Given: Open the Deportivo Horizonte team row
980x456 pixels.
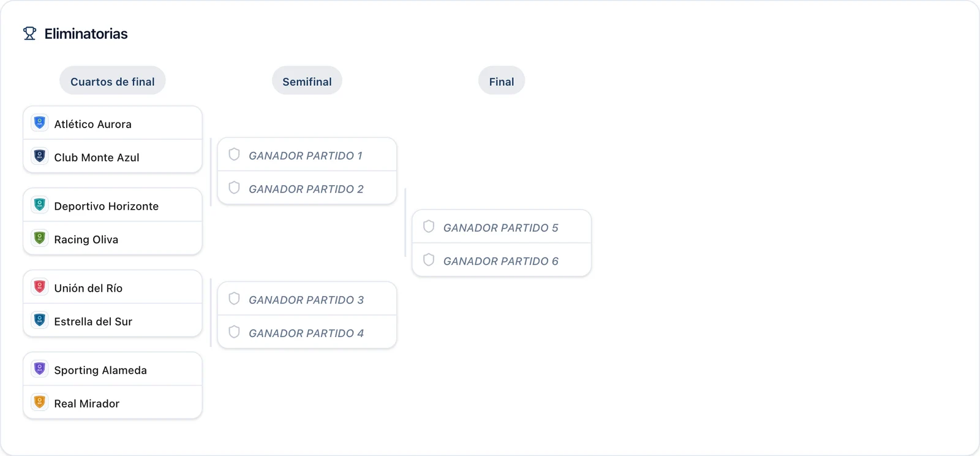Looking at the screenshot, I should [113, 205].
